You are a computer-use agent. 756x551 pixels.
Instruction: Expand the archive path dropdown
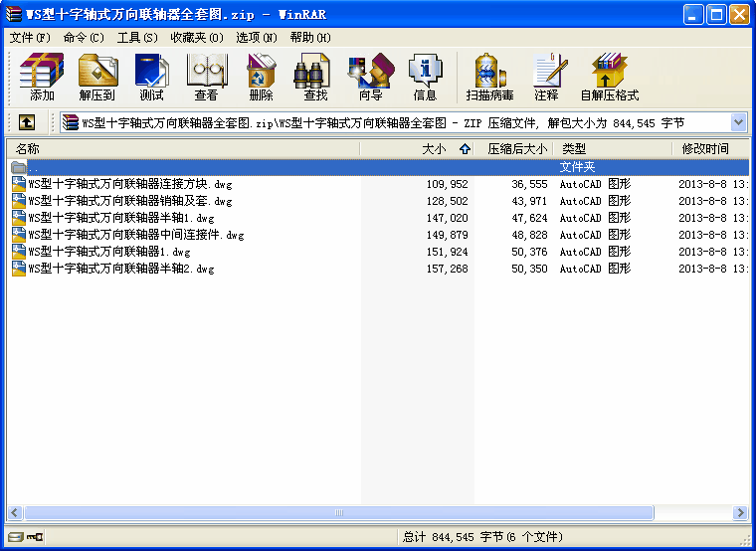coord(738,122)
